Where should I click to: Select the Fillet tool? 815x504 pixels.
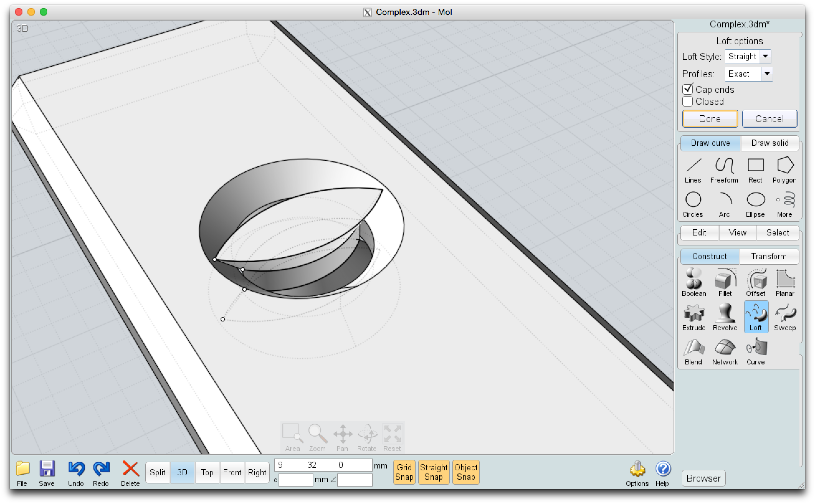725,283
